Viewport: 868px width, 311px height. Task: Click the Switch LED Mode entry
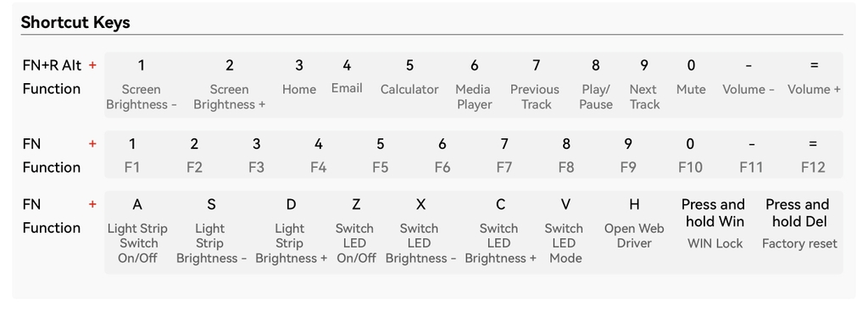564,243
